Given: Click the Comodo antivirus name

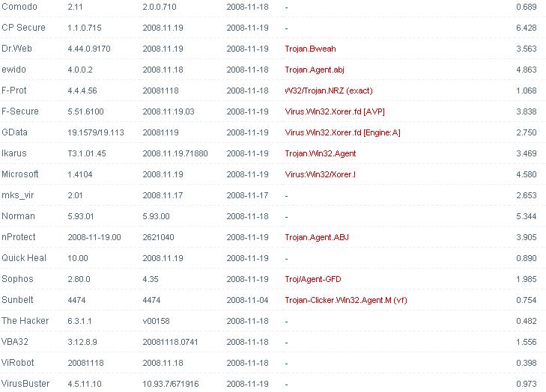Looking at the screenshot, I should coord(20,7).
